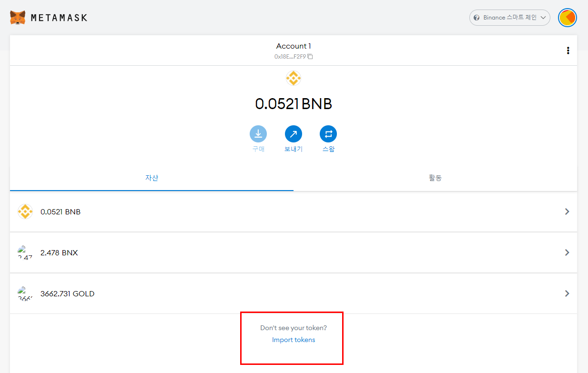The image size is (588, 373).
Task: Open the Binance network selector dropdown
Action: click(510, 18)
